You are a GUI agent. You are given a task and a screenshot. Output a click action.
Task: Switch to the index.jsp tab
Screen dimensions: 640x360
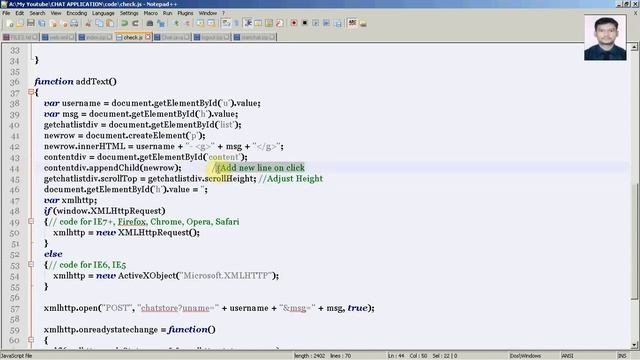click(96, 37)
